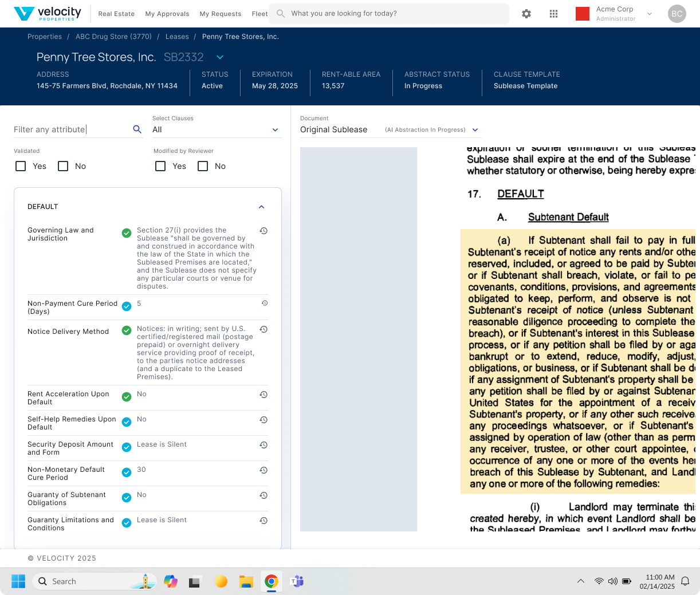The image size is (700, 595).
Task: Go to ABC Drug Store (3770) breadcrumb
Action: tap(114, 37)
